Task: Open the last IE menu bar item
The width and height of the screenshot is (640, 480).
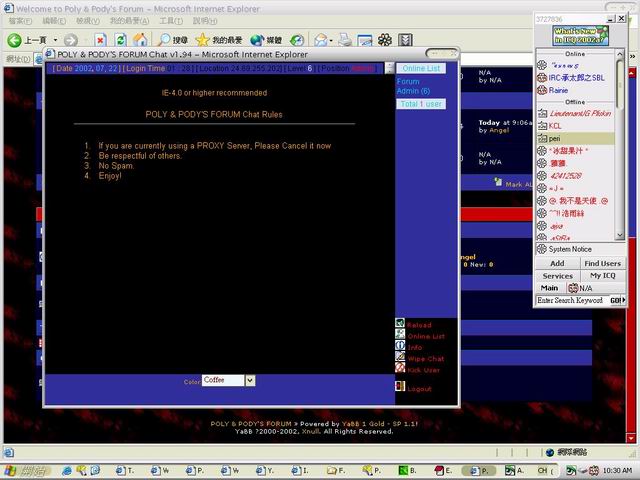Action: click(205, 21)
